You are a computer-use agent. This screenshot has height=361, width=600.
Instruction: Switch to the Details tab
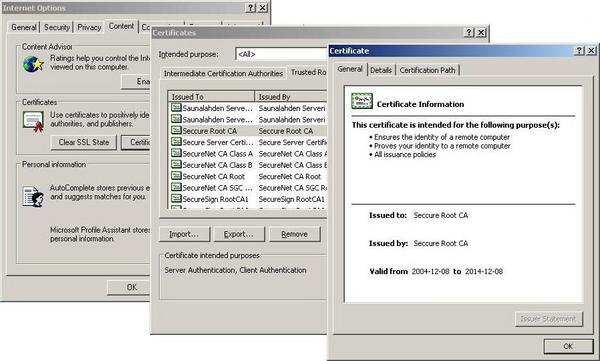click(x=381, y=70)
